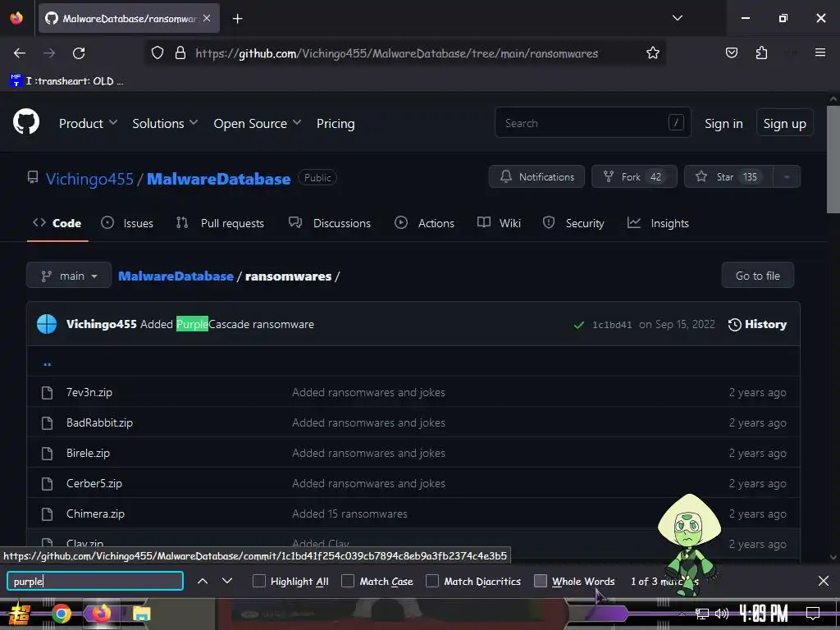The height and width of the screenshot is (630, 840).
Task: Open File Explorer from the taskbar
Action: click(141, 614)
